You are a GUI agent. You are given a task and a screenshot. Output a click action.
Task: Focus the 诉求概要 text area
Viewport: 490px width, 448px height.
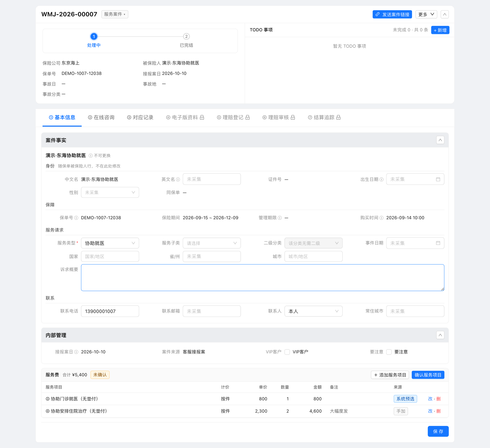[262, 278]
